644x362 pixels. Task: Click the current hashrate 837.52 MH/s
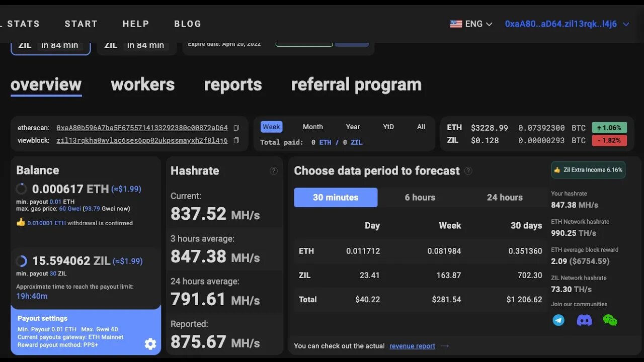pyautogui.click(x=215, y=214)
